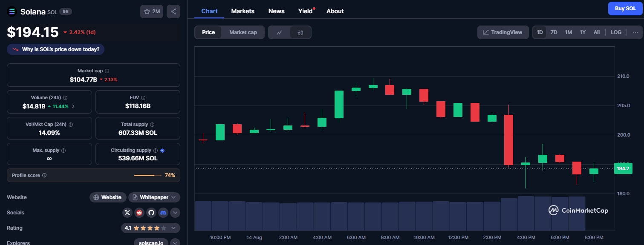Click the 194.2 current price tag on axis

(623, 168)
